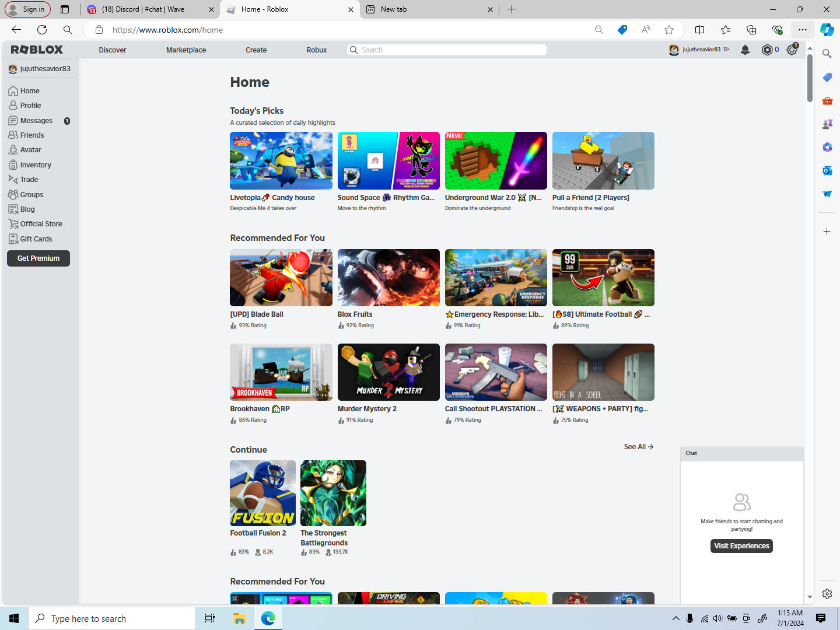Open The Strongest Battlegrounds thumbnail
The image size is (840, 630).
334,493
